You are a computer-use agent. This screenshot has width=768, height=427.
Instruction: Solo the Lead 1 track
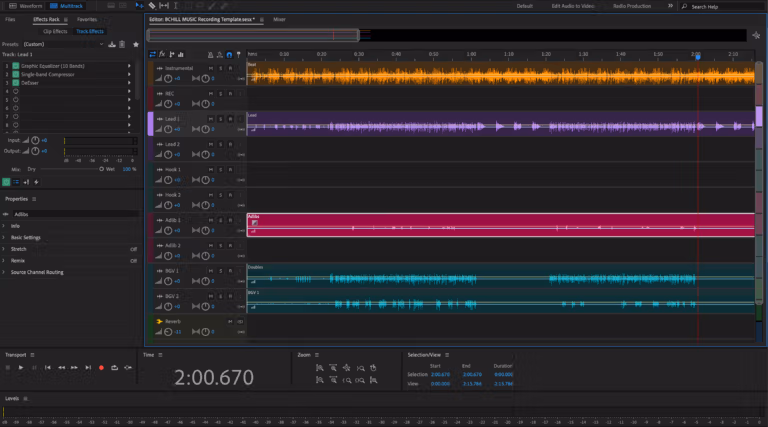click(220, 119)
